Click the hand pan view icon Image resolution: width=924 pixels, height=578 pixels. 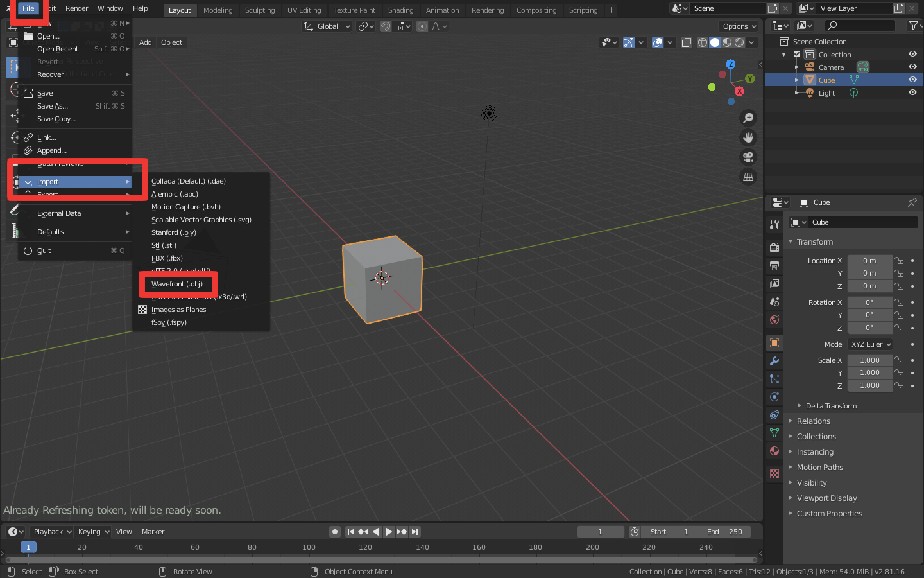pos(748,137)
